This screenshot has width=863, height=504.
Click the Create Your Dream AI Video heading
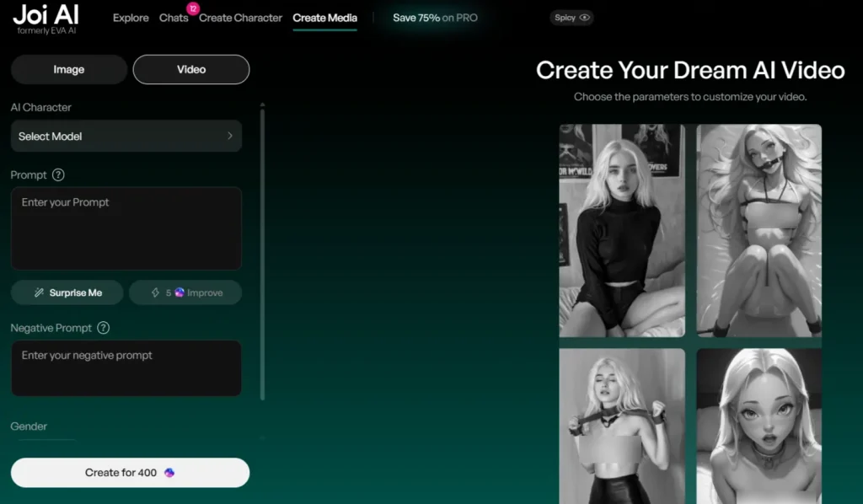pyautogui.click(x=690, y=71)
